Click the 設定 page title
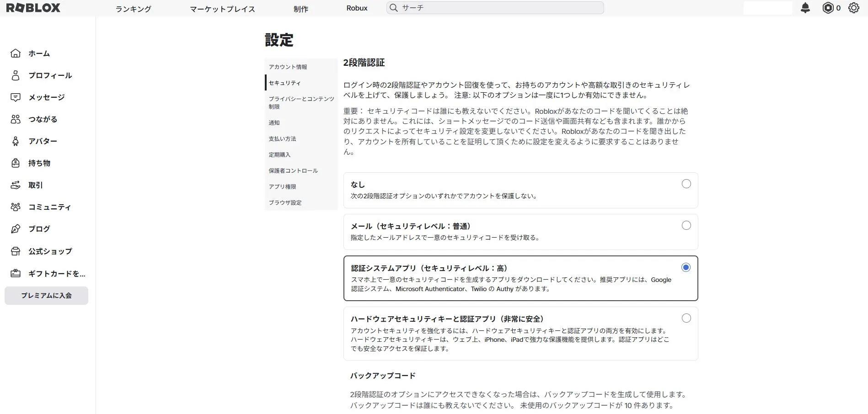This screenshot has width=868, height=414. 279,40
